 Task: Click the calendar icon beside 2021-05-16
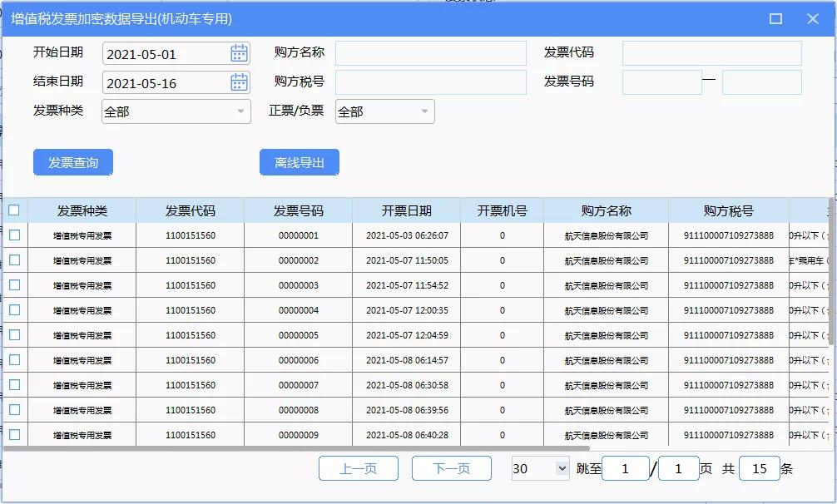click(239, 82)
